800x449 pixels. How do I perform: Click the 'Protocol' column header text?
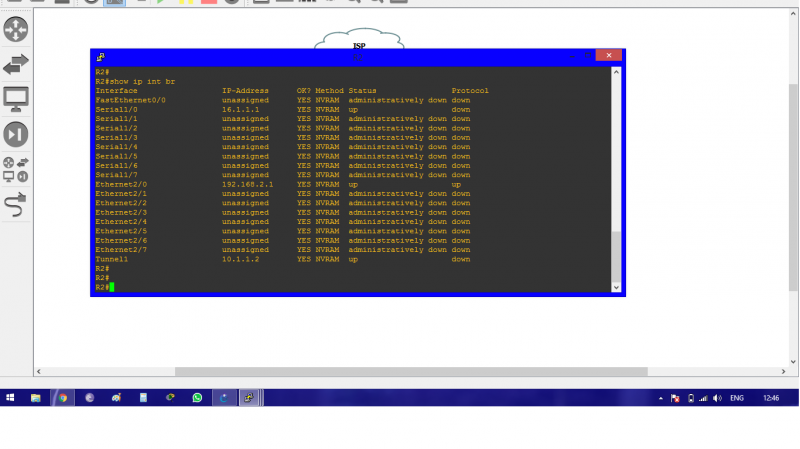470,91
